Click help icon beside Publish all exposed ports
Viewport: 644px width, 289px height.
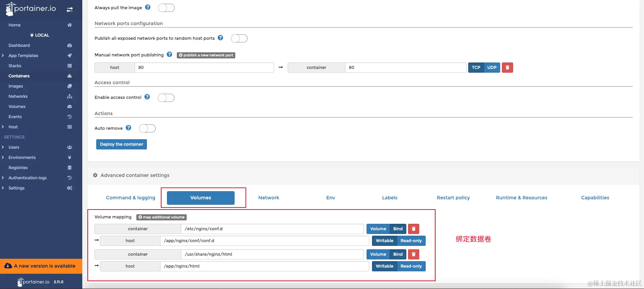click(221, 38)
